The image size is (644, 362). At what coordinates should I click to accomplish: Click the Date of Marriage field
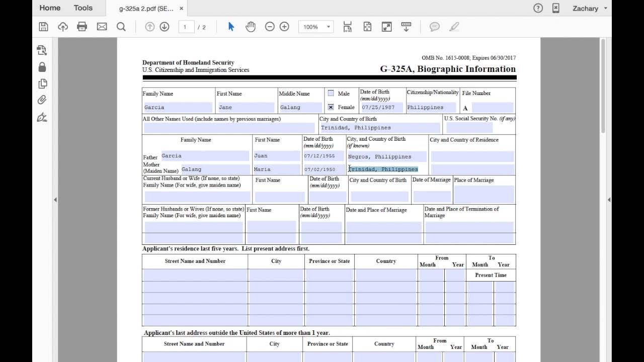(x=432, y=197)
